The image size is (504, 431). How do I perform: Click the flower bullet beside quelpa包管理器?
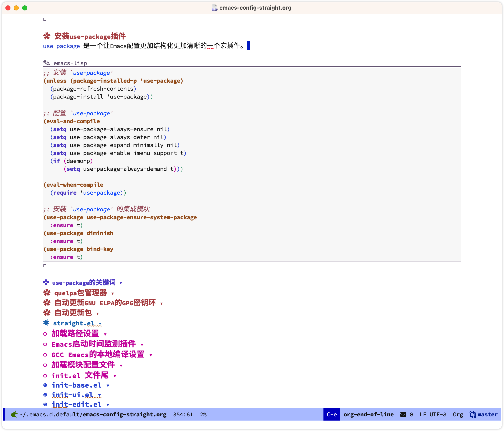(x=47, y=293)
